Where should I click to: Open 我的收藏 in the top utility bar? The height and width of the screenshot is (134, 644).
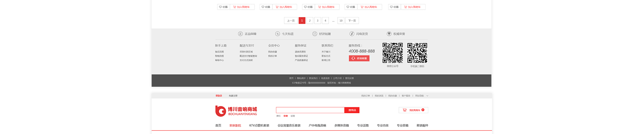(392, 96)
